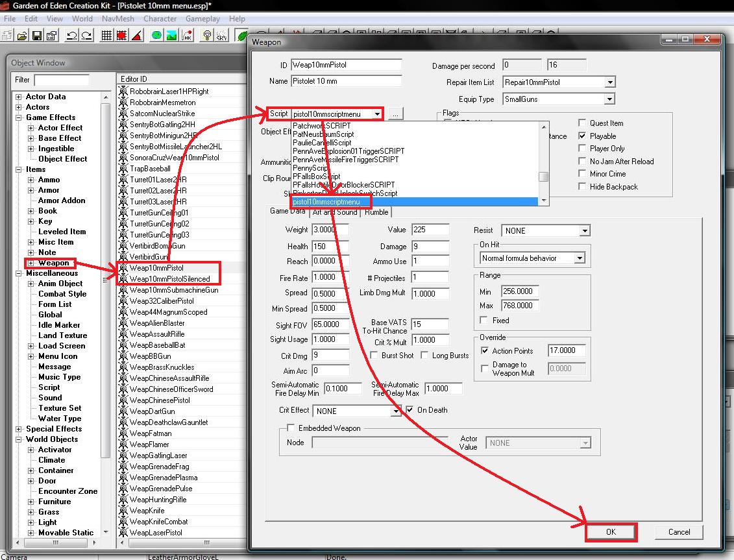Open the Equip Type dropdown
The height and width of the screenshot is (560, 734).
click(609, 99)
